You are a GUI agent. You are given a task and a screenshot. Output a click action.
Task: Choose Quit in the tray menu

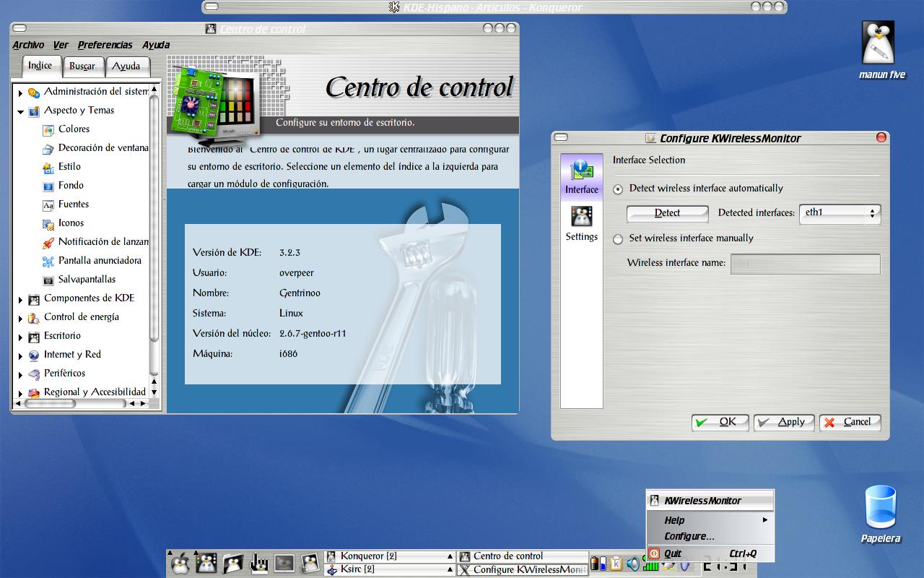(x=710, y=553)
